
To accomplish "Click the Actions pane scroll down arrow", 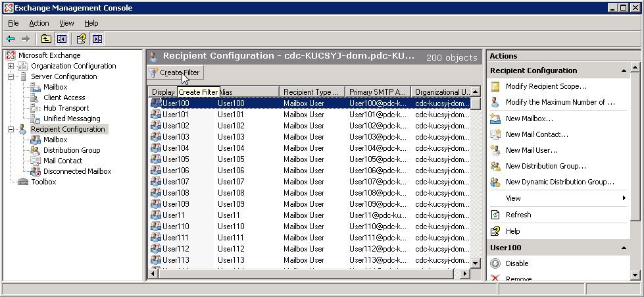I will [635, 275].
